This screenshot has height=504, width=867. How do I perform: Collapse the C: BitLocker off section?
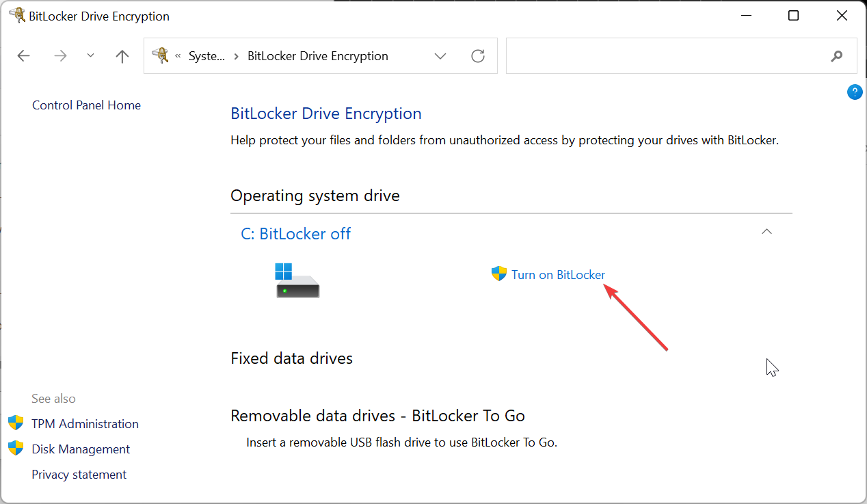pyautogui.click(x=766, y=232)
